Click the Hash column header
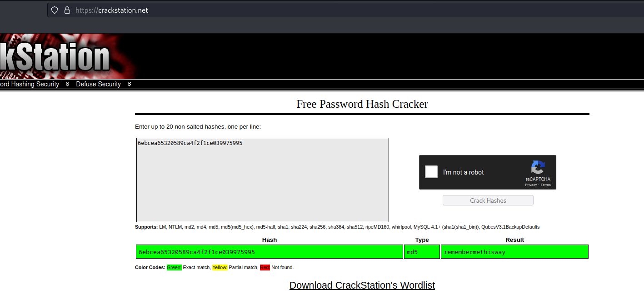 (270, 240)
